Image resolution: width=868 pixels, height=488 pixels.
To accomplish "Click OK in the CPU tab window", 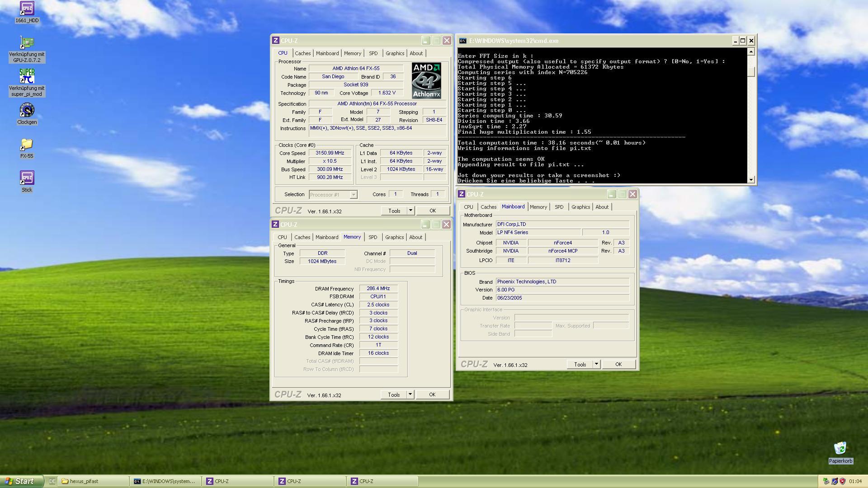I will point(433,211).
